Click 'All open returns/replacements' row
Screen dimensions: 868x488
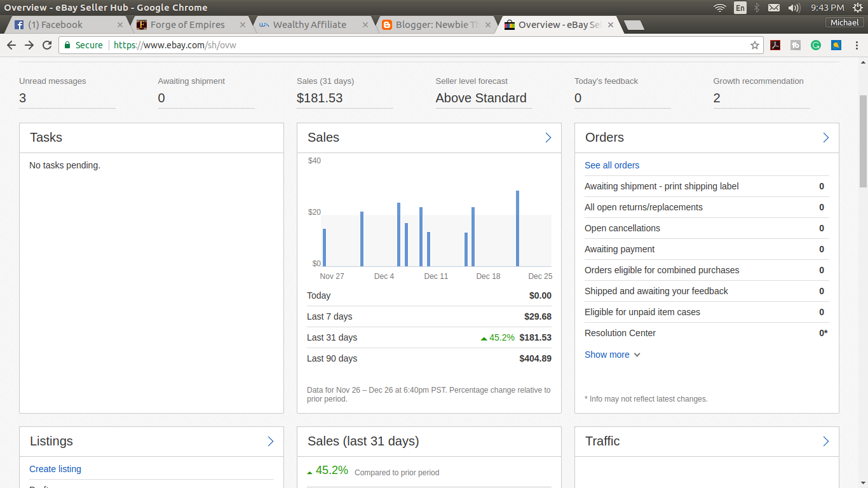pyautogui.click(x=707, y=207)
